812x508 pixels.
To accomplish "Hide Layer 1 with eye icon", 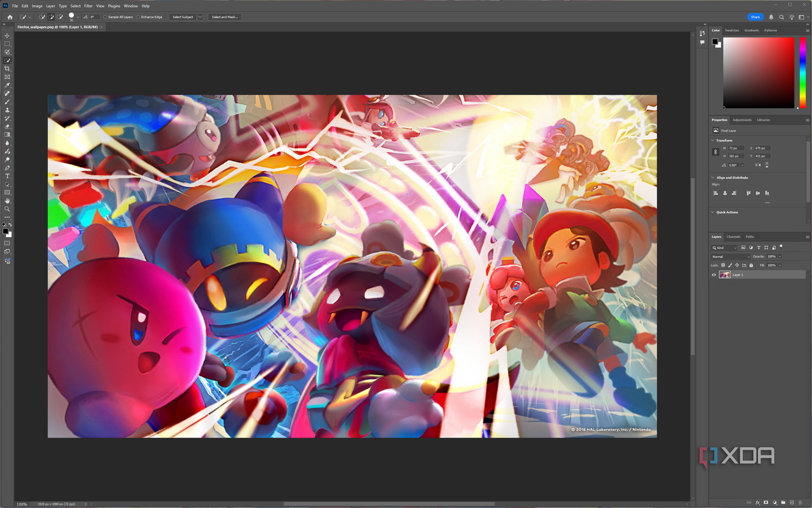I will [714, 275].
